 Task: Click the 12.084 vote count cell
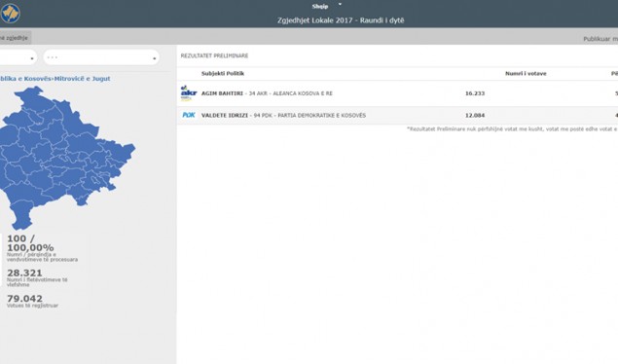(x=475, y=116)
